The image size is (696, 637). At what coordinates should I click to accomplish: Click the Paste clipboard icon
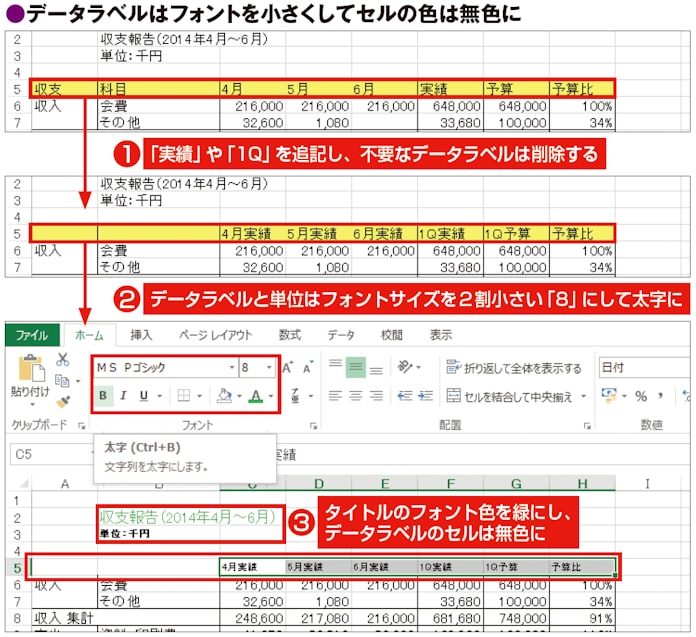[31, 368]
